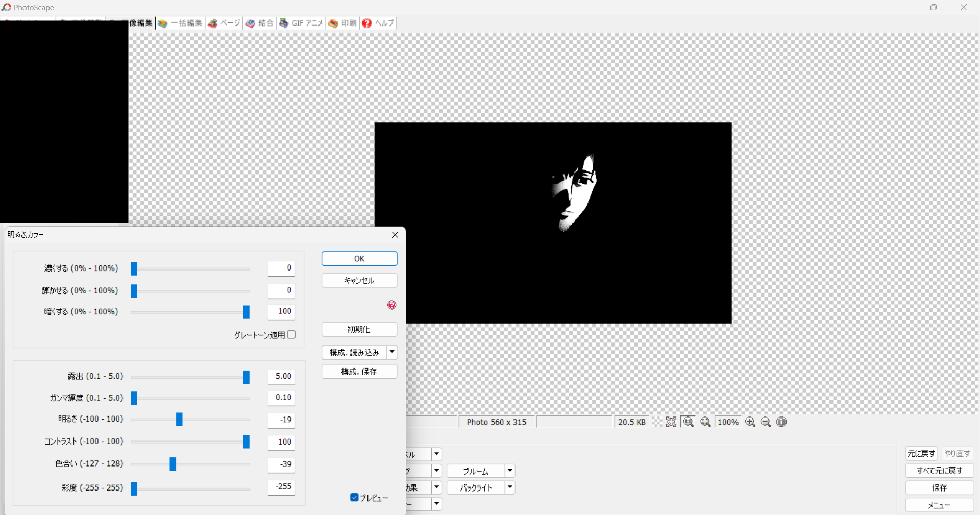Open the GIF アニメ tab

coord(302,23)
